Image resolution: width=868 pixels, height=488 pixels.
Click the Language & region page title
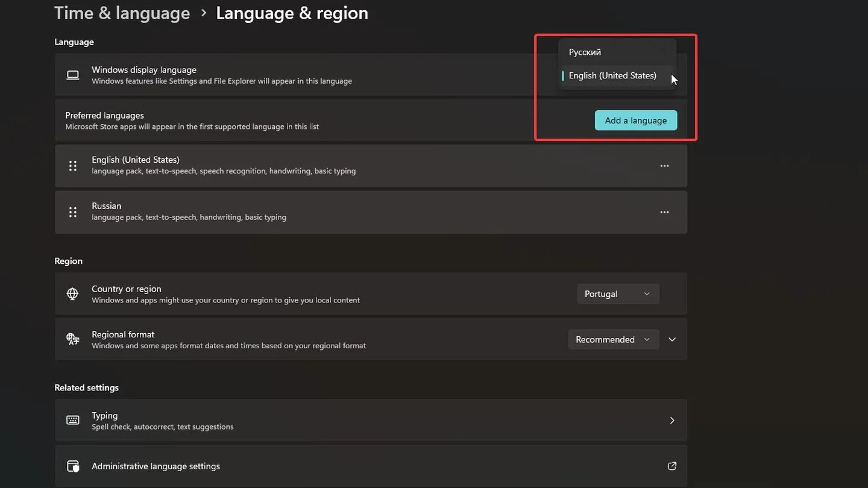pyautogui.click(x=292, y=13)
